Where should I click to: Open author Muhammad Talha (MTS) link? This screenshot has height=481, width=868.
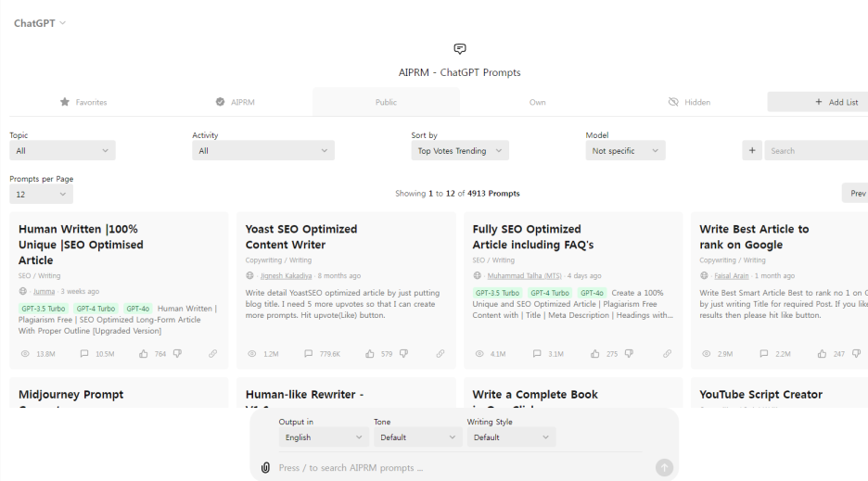(524, 275)
